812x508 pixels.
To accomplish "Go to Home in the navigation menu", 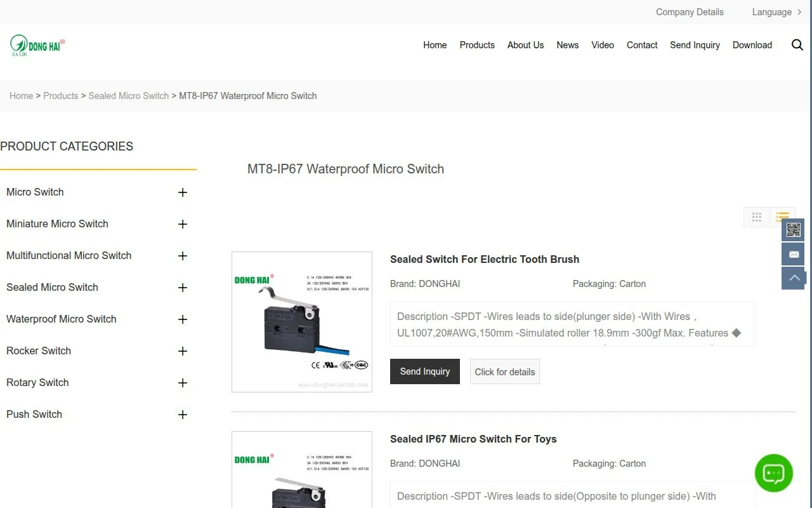I will pyautogui.click(x=435, y=45).
